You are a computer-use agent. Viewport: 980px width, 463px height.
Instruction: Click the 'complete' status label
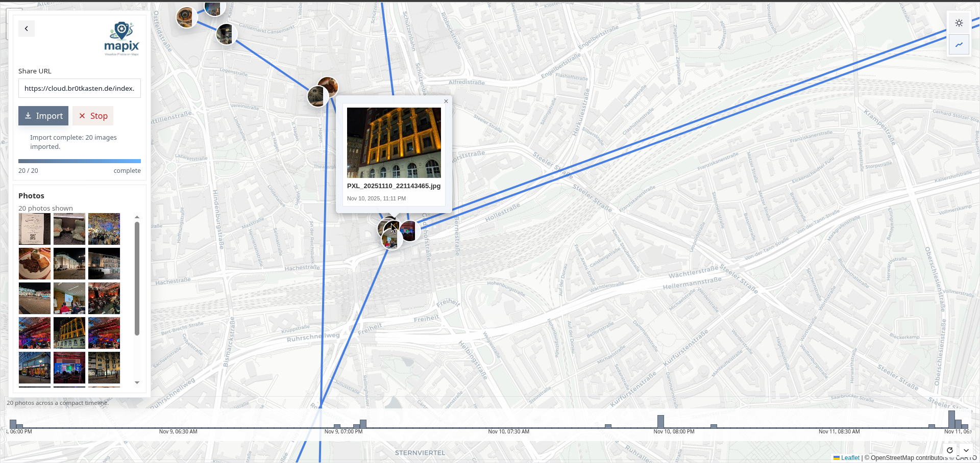click(x=127, y=171)
